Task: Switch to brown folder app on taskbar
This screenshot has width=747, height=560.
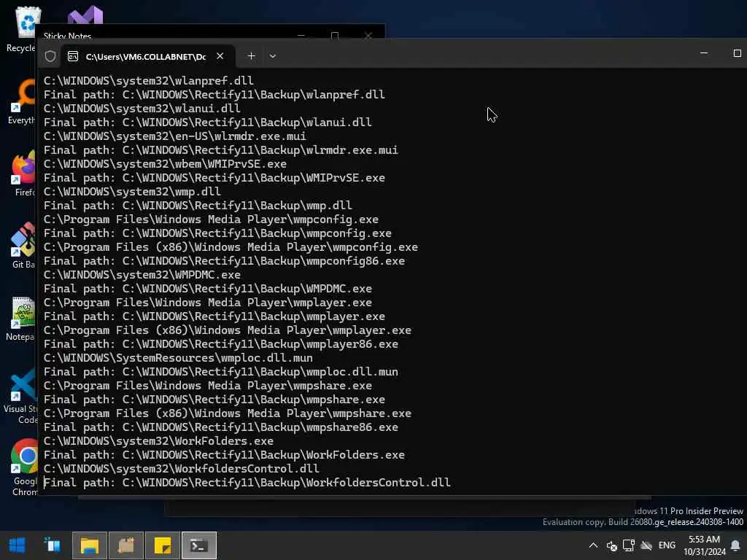Action: coord(126,545)
